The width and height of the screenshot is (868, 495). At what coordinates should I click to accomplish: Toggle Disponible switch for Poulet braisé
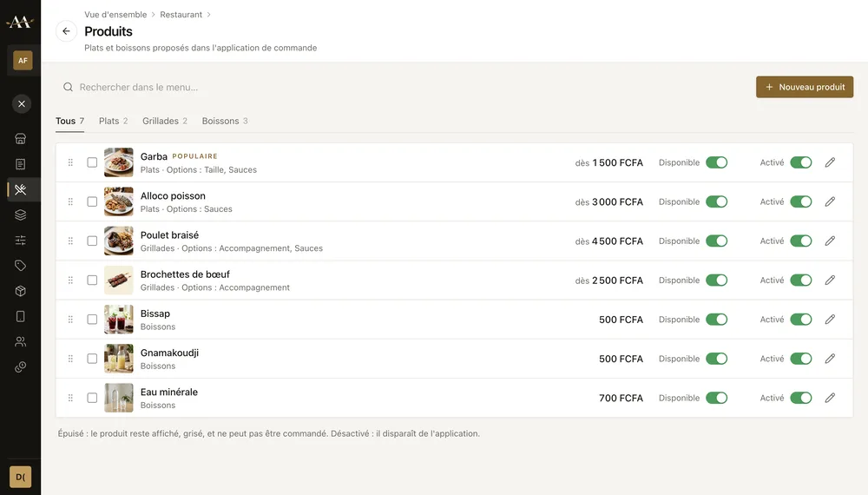716,241
